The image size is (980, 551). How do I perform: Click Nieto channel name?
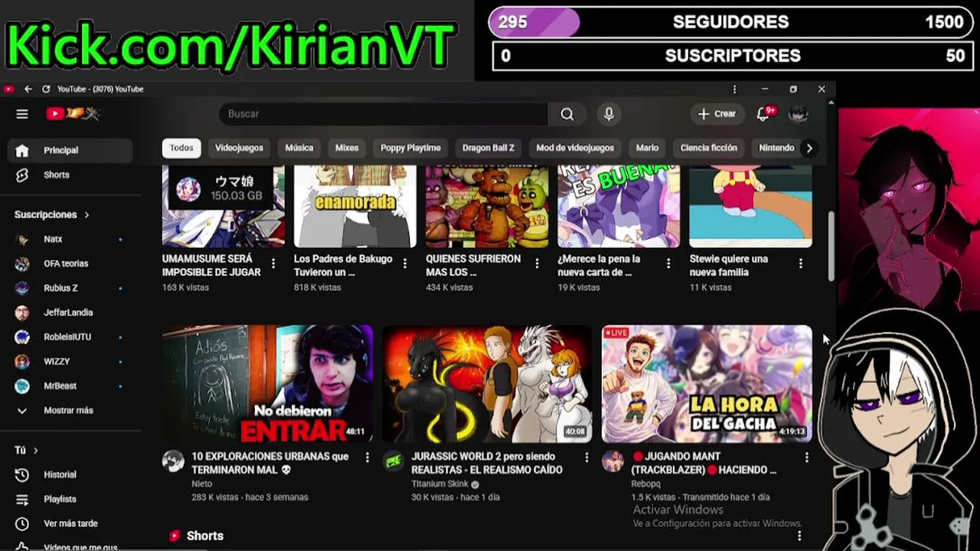[x=202, y=484]
